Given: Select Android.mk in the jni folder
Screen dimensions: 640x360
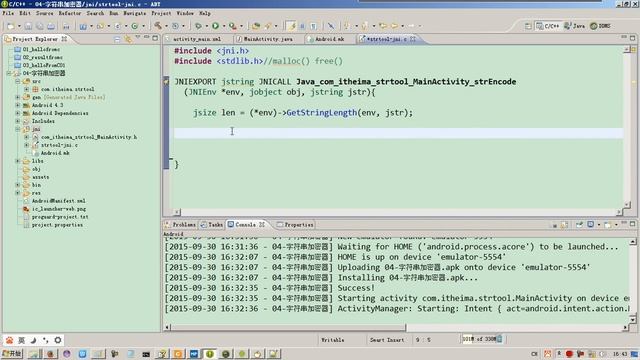Looking at the screenshot, I should (55, 153).
